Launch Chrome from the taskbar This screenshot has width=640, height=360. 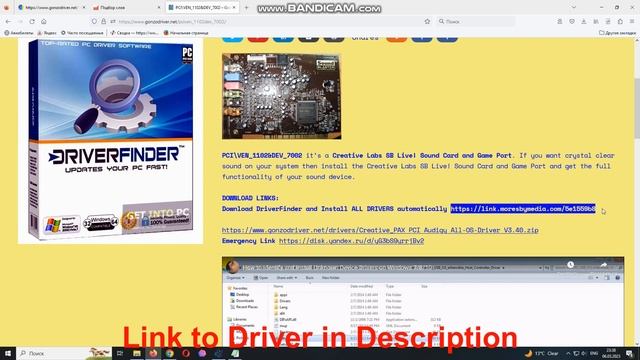(x=169, y=353)
